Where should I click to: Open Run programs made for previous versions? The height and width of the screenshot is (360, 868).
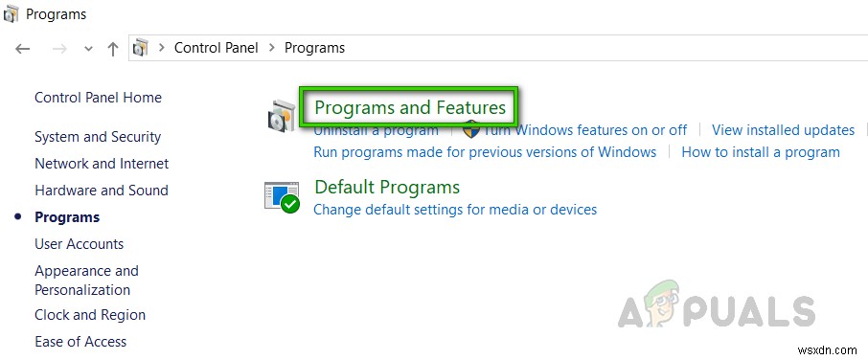485,152
